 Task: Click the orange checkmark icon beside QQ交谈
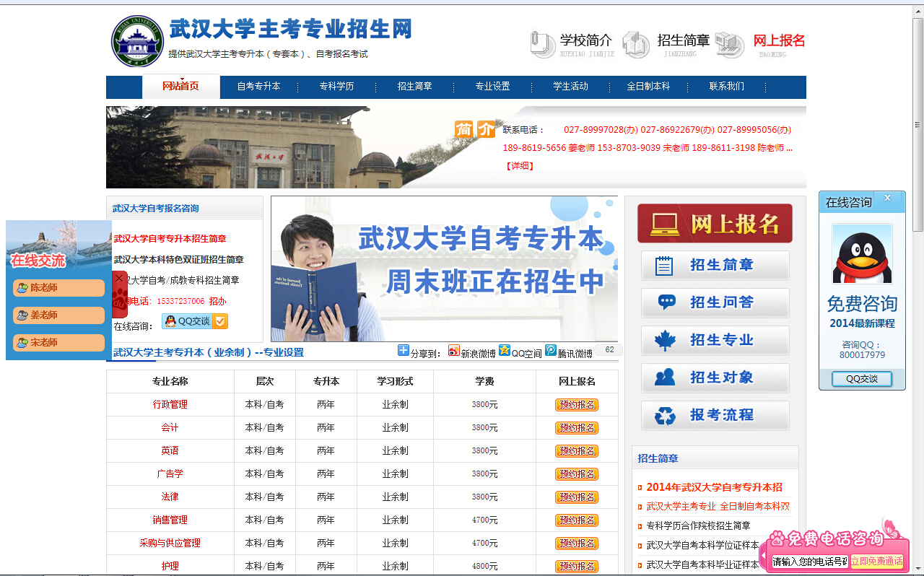[x=221, y=321]
